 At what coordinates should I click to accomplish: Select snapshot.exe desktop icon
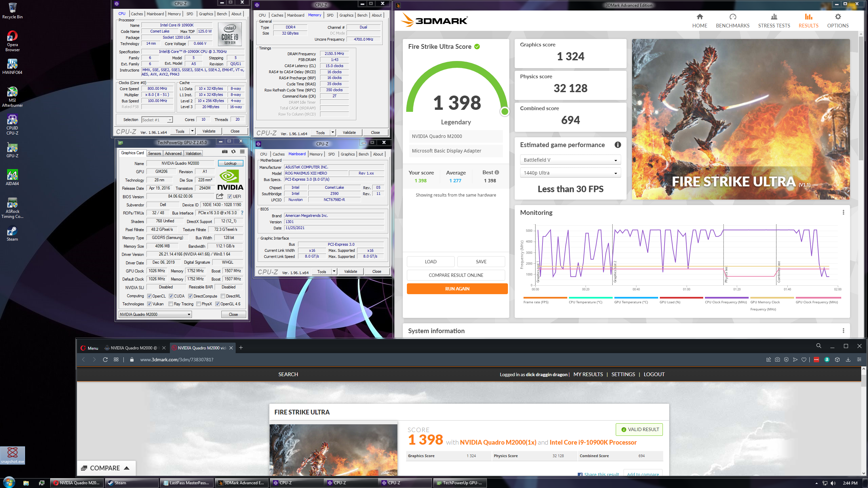13,455
